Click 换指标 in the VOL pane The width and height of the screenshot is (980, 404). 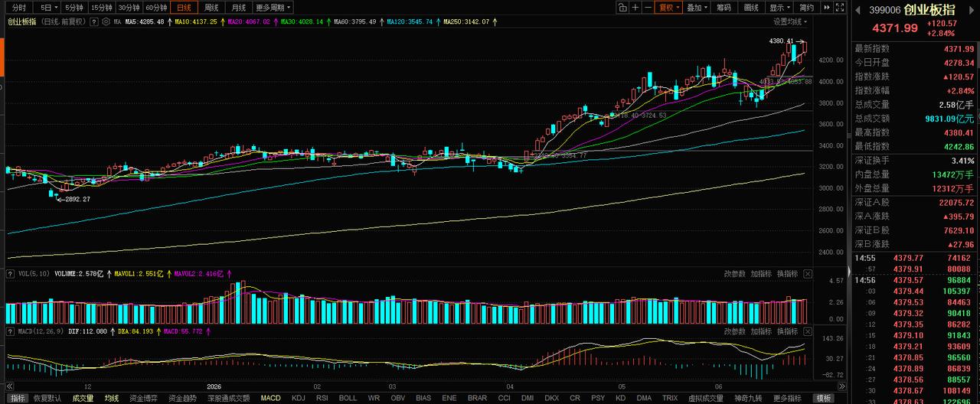(788, 273)
